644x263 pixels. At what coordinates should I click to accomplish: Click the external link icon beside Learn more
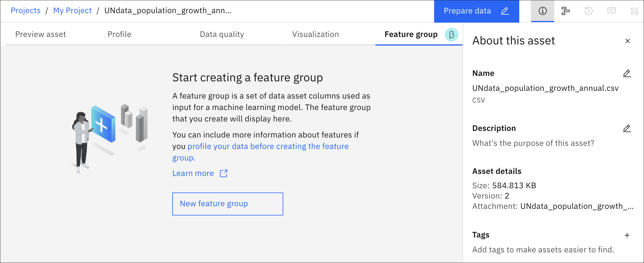tap(224, 173)
